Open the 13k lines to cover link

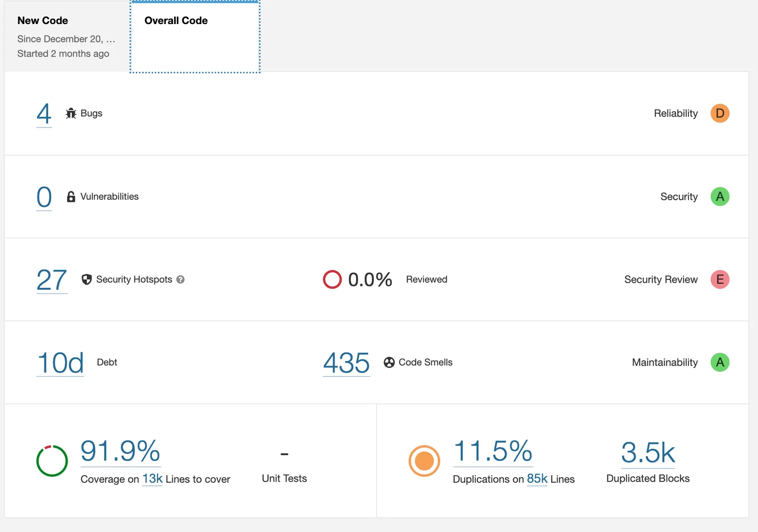[x=152, y=479]
